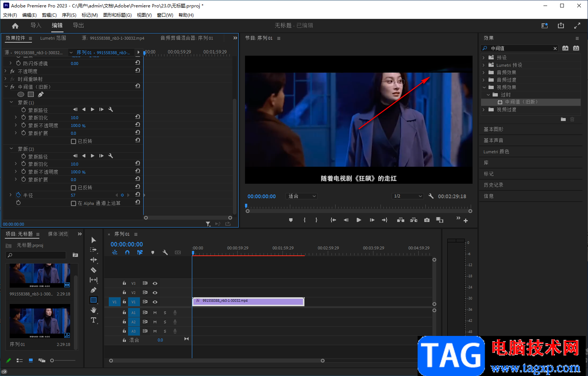Open the 基本图形 panel
Viewport: 588px width, 376px height.
pyautogui.click(x=494, y=129)
